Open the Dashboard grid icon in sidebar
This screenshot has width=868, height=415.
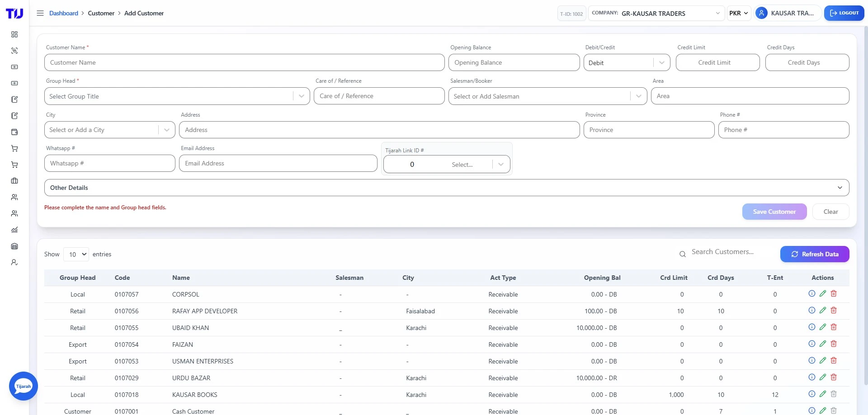[14, 34]
